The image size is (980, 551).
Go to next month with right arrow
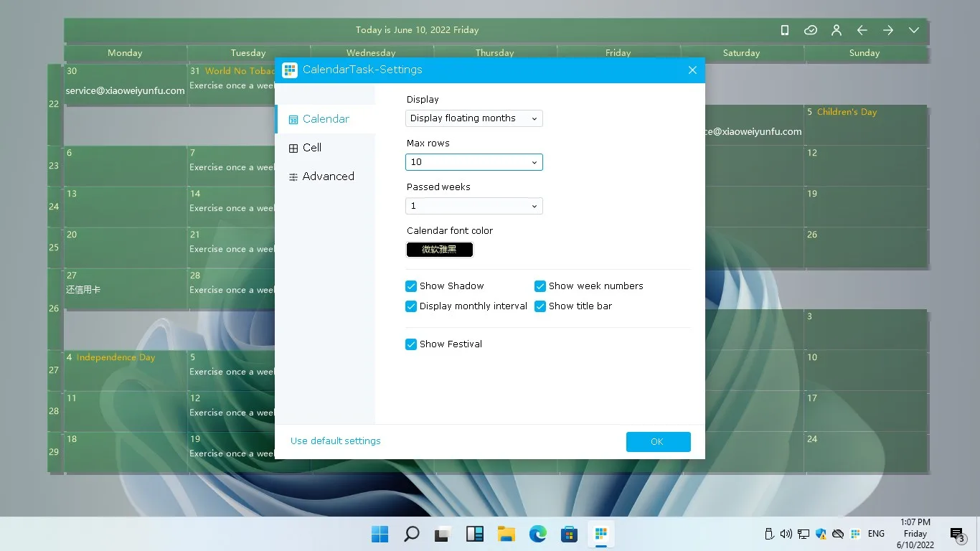(x=888, y=30)
